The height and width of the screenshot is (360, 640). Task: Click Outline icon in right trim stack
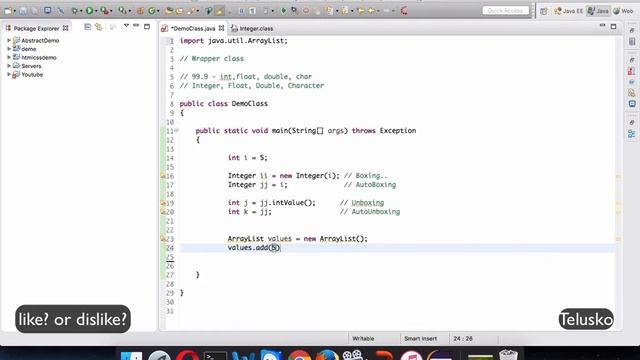point(632,134)
